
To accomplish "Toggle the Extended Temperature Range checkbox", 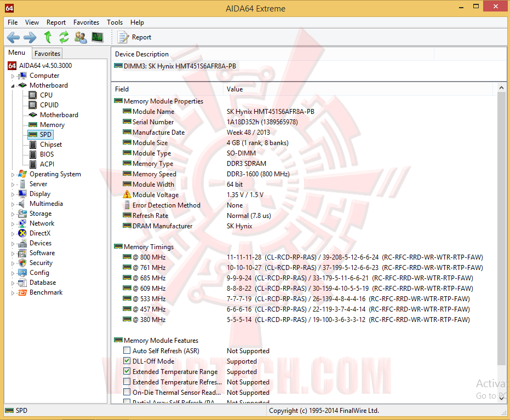I will tap(127, 371).
